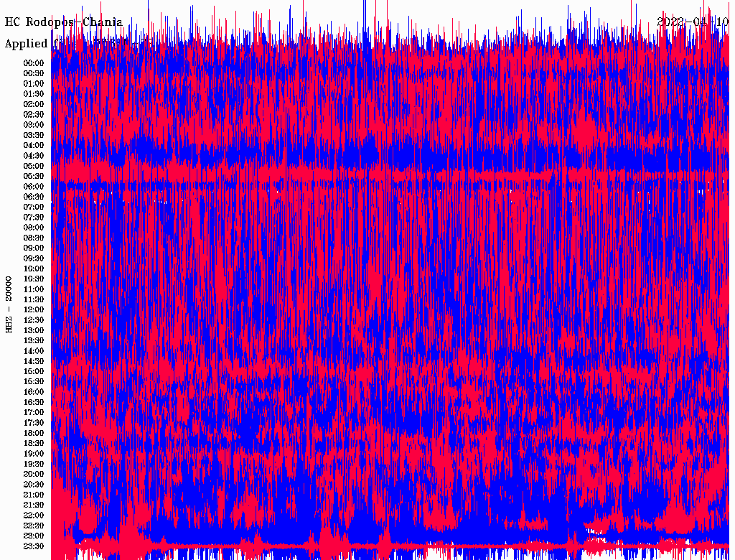The image size is (735, 560).
Task: Select the 01:30 time row label
Action: pyautogui.click(x=34, y=94)
